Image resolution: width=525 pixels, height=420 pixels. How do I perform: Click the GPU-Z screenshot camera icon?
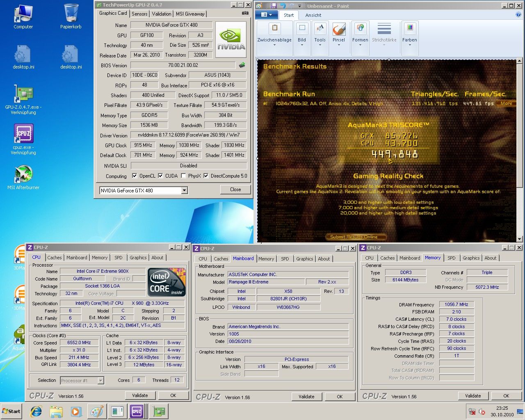(x=245, y=13)
